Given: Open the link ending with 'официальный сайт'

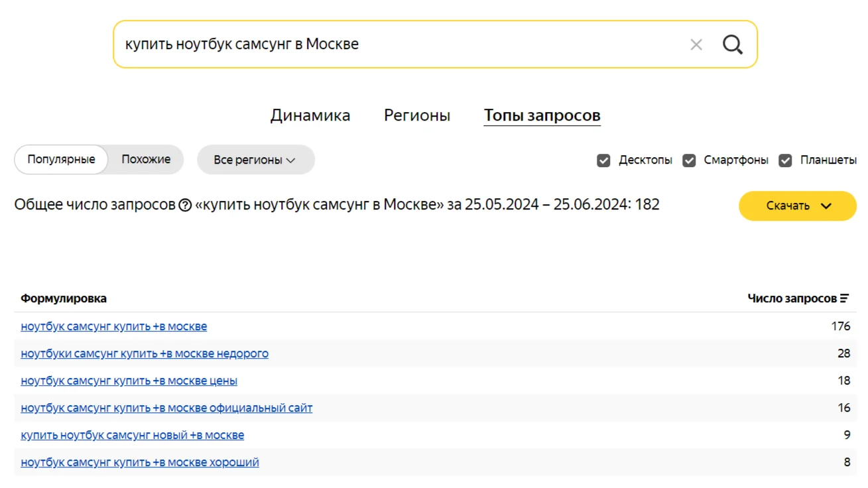Looking at the screenshot, I should [166, 408].
